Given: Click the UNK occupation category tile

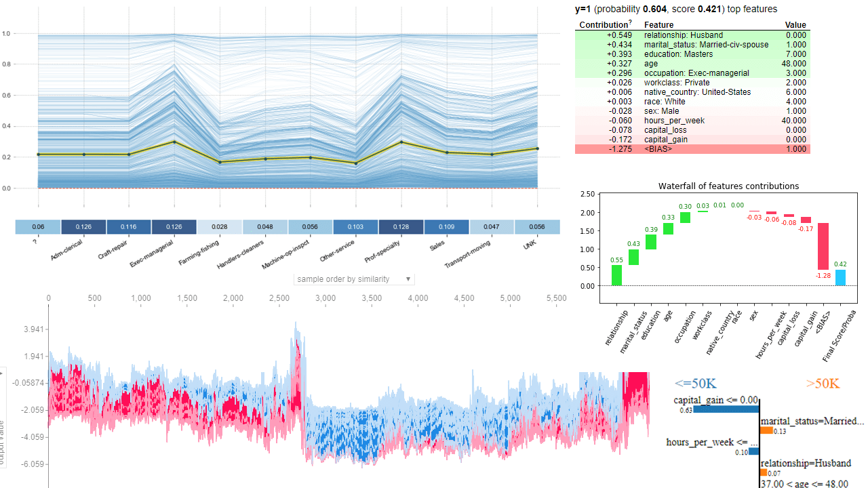Looking at the screenshot, I should (538, 226).
